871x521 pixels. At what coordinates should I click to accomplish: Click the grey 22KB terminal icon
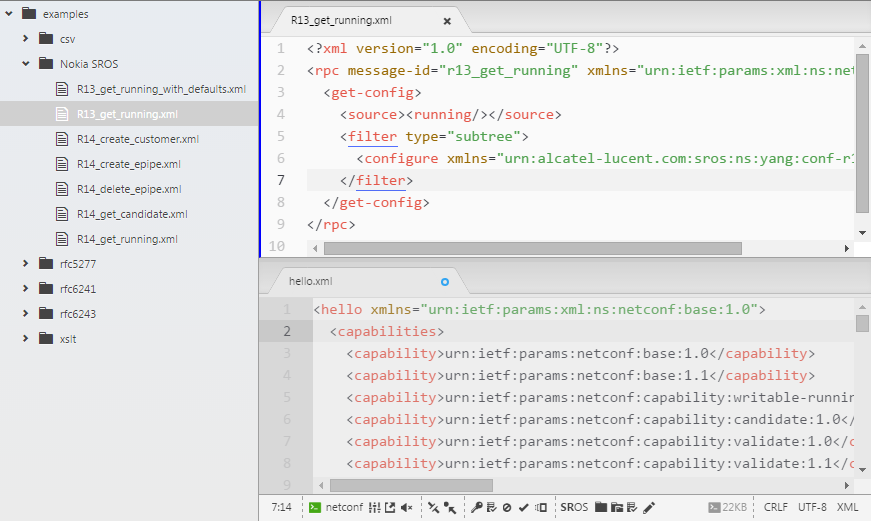pos(714,507)
